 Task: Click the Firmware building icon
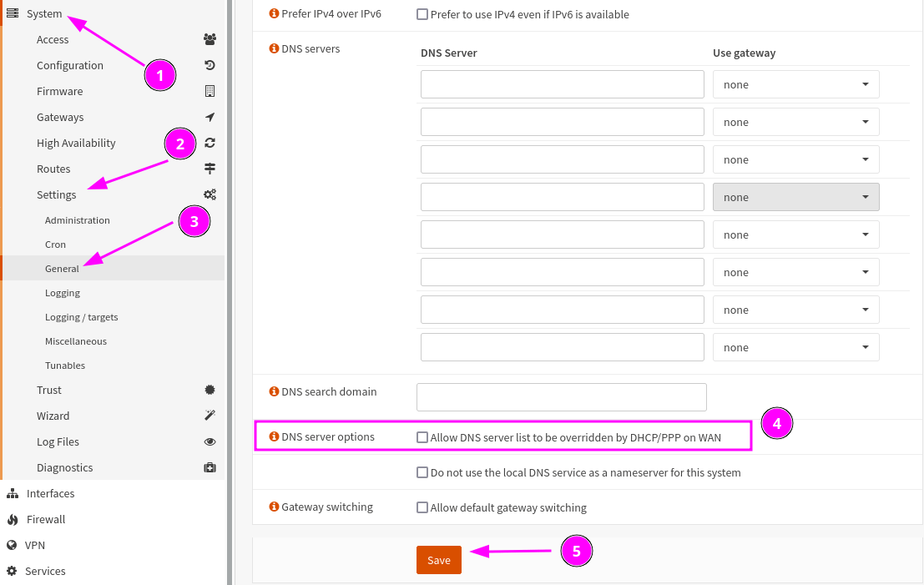pyautogui.click(x=210, y=91)
